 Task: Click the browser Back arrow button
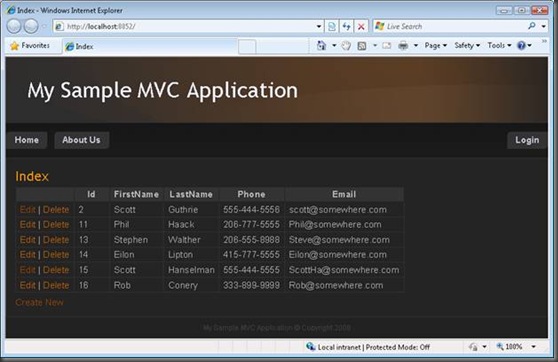(14, 26)
